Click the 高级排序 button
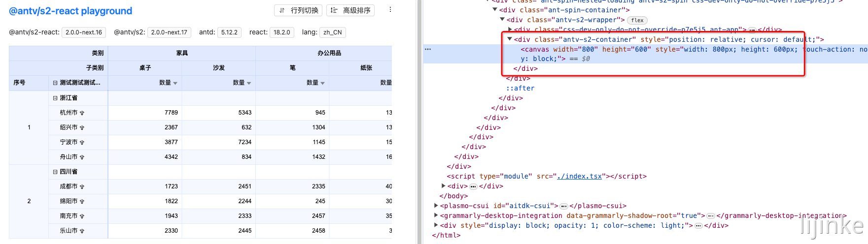The width and height of the screenshot is (868, 244). [x=350, y=10]
